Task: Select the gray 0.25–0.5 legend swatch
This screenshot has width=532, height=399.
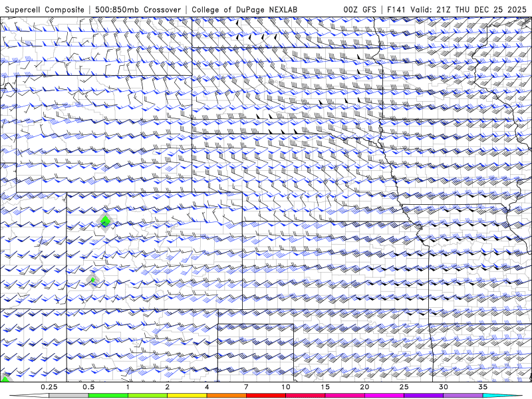Action: pos(68,396)
